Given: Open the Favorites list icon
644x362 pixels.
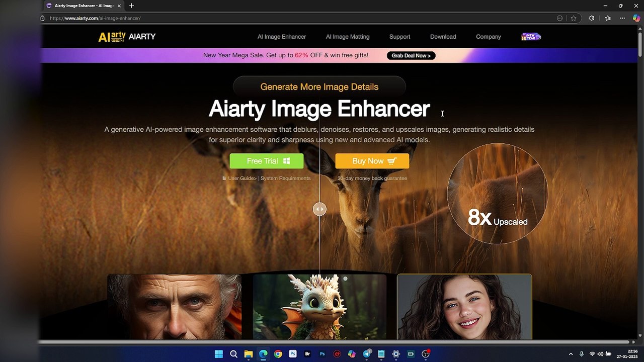Looking at the screenshot, I should [x=608, y=18].
